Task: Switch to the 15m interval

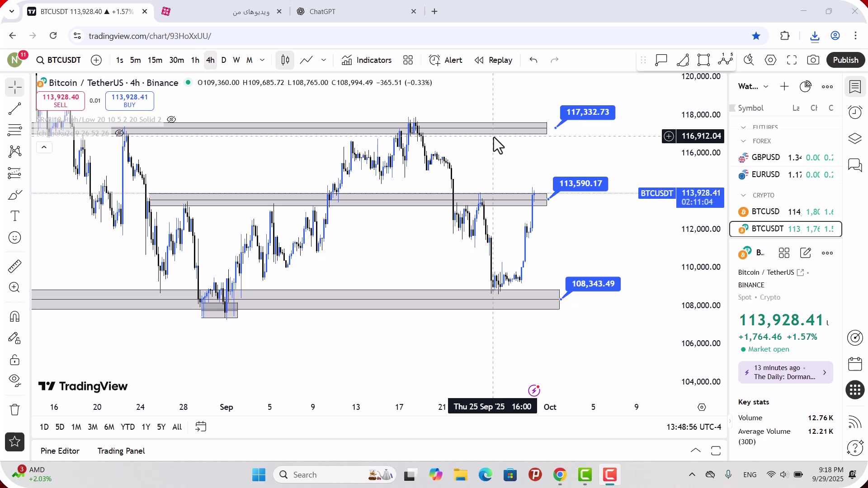Action: tap(155, 60)
